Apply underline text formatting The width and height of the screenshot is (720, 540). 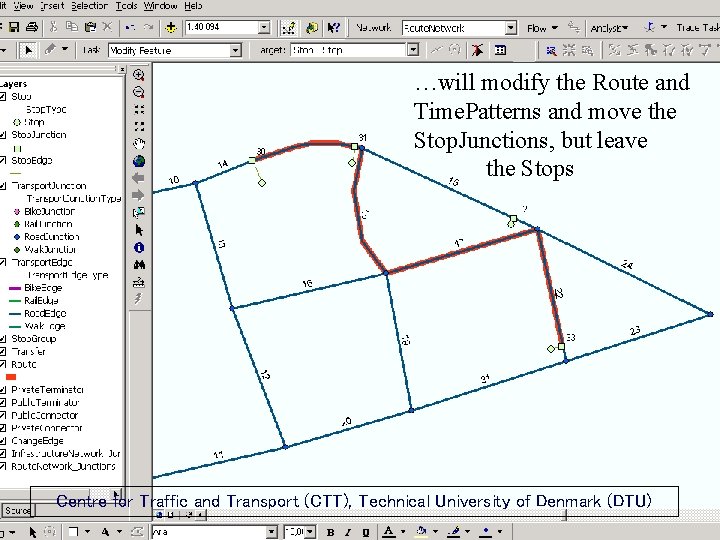(366, 532)
